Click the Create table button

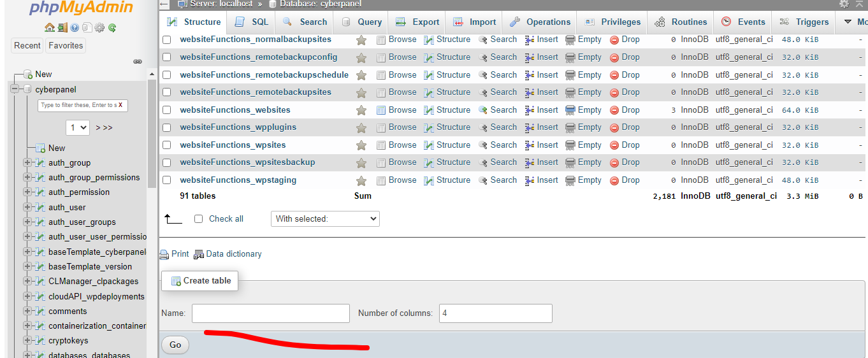point(200,281)
